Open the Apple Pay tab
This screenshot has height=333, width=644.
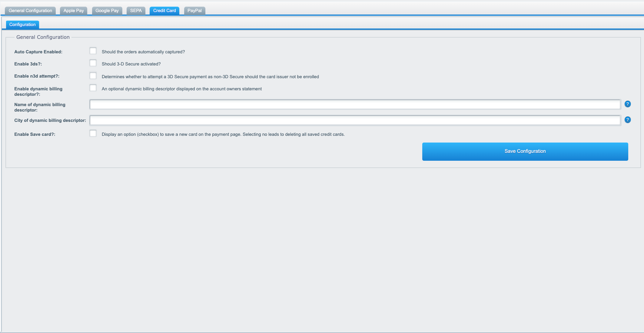74,11
